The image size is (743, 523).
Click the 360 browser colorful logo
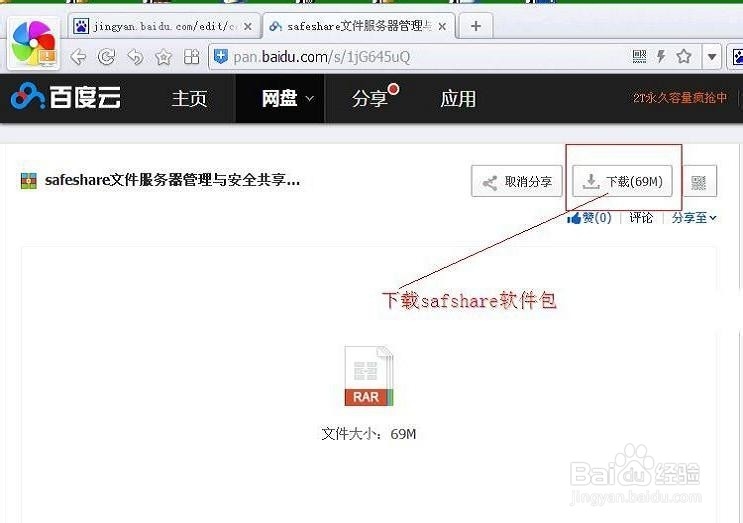34,43
